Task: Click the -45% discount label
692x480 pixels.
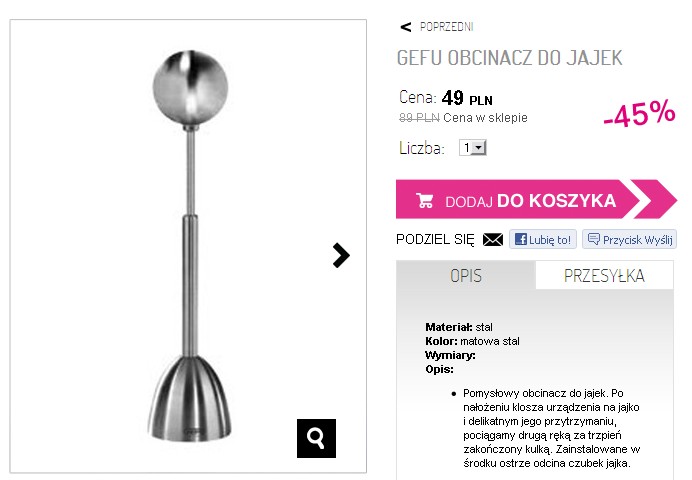Action: (639, 113)
